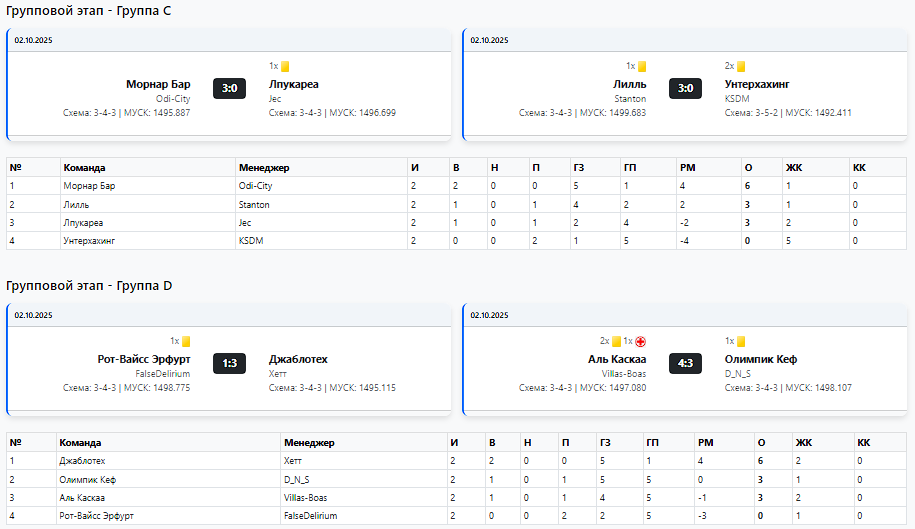Click yellow card icon above Аль Каскаа
915x529 pixels.
[x=616, y=342]
